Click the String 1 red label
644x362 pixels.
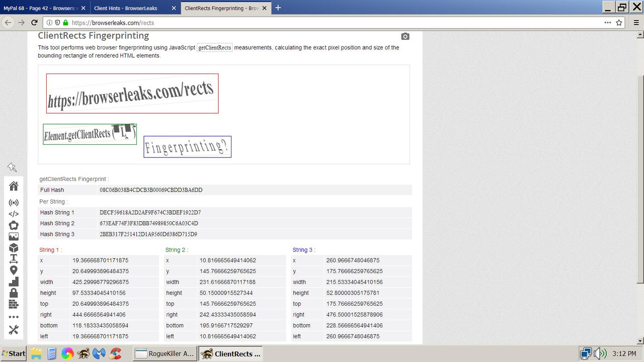point(49,250)
